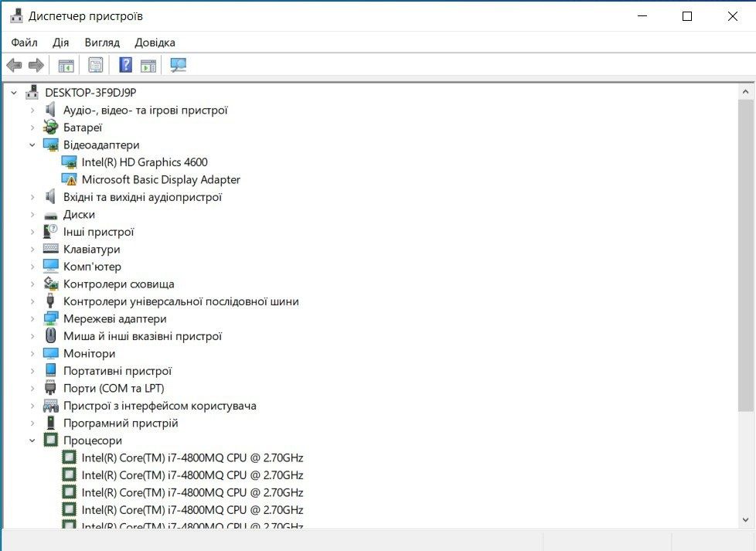Click the Портативні пристрої icon
756x551 pixels.
(x=50, y=370)
